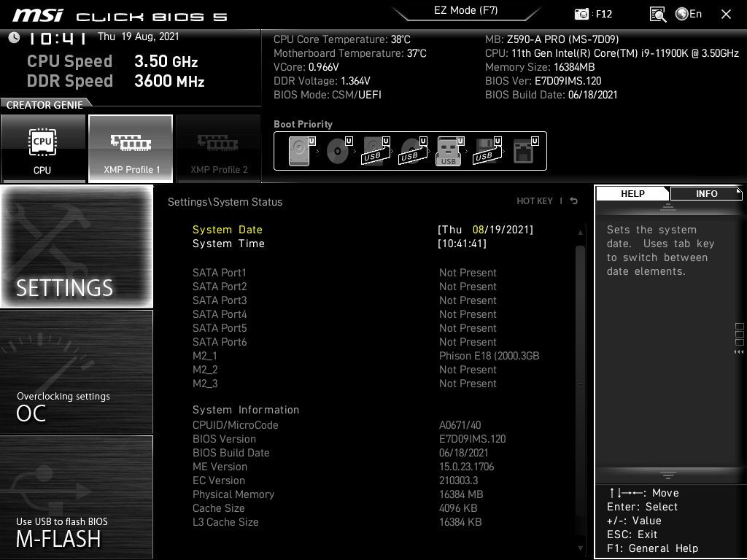The image size is (747, 560).
Task: Click the BIOS Version label in list
Action: [x=224, y=438]
